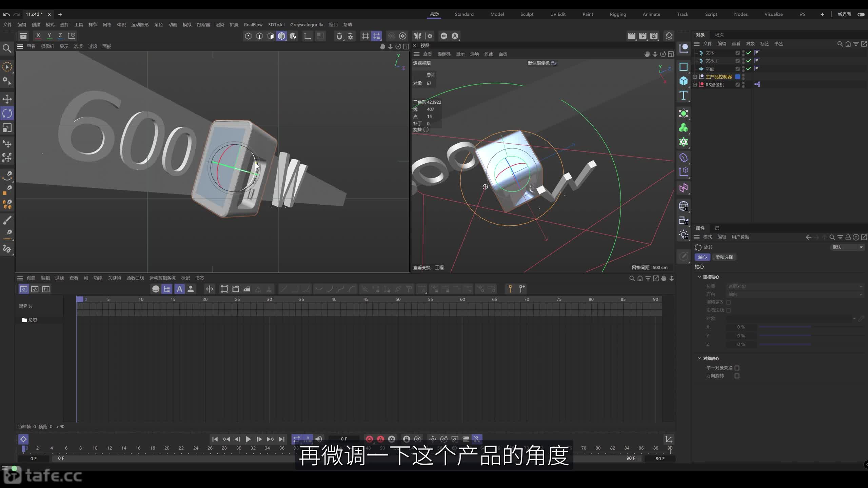Click the search magnifier icon at top left
Image resolution: width=868 pixels, height=488 pixels.
7,48
